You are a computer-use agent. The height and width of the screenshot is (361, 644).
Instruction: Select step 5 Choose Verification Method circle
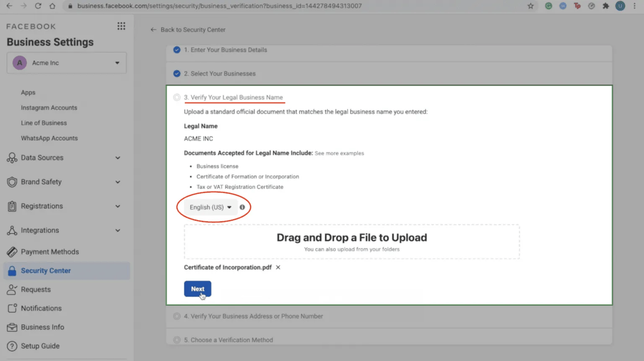pyautogui.click(x=177, y=340)
